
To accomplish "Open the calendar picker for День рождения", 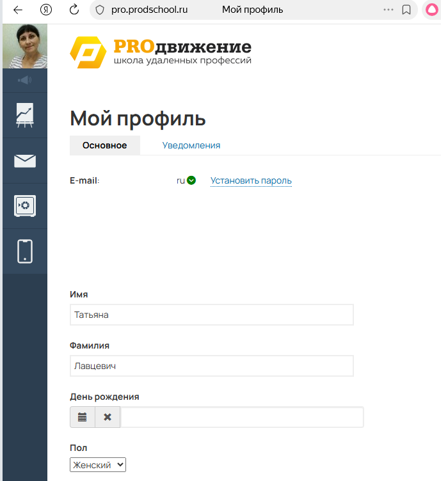I will click(x=82, y=417).
